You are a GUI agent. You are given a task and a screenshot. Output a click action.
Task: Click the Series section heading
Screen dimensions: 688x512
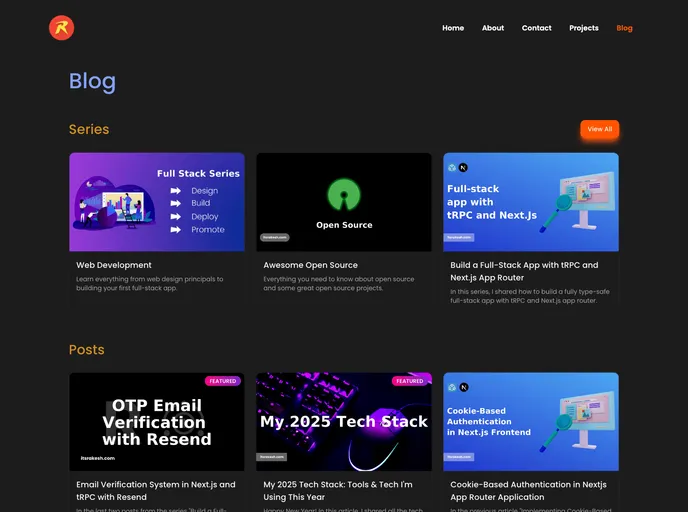click(89, 129)
